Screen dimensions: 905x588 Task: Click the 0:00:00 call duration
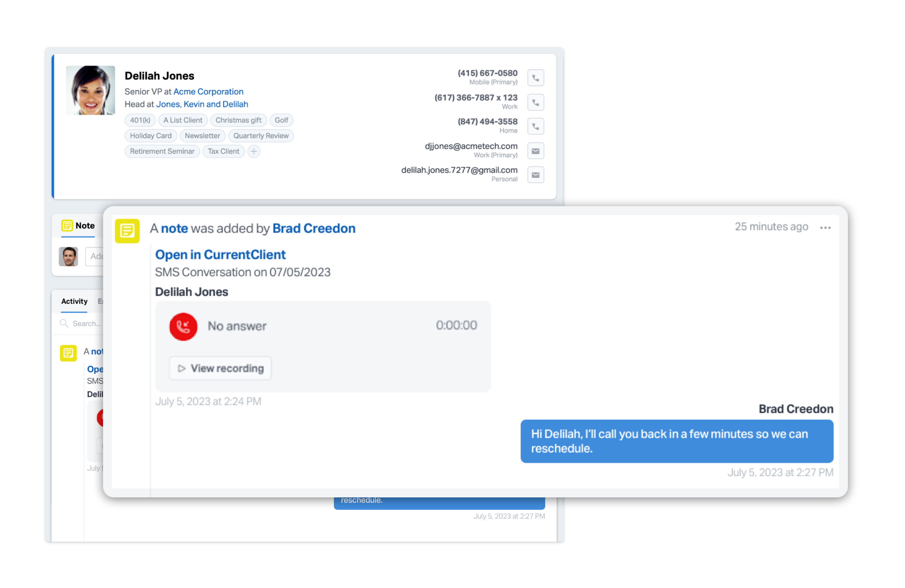[x=456, y=325]
